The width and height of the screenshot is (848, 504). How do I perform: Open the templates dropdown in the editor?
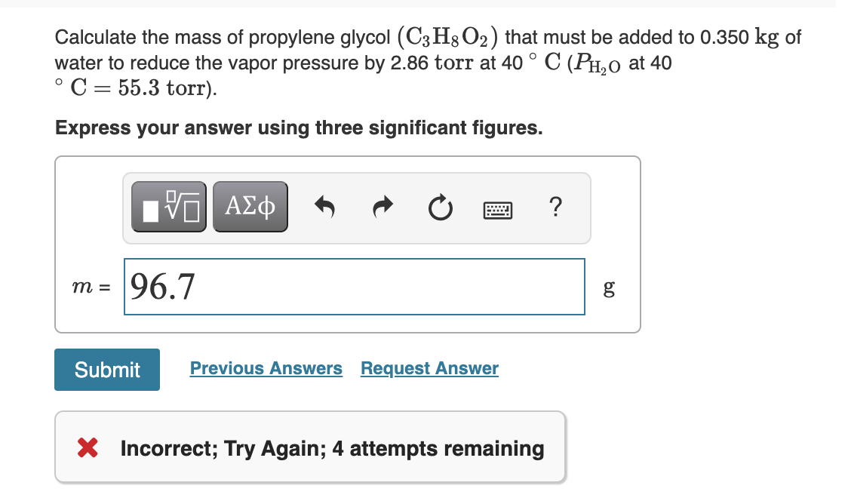(168, 206)
